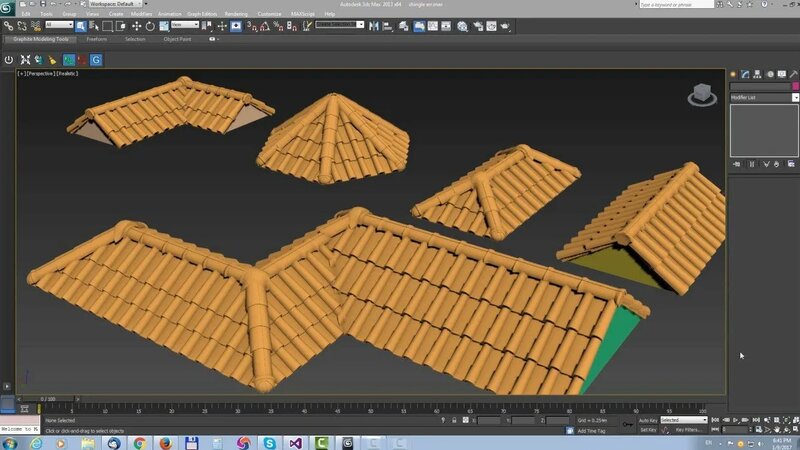This screenshot has width=800, height=450.
Task: Toggle the Angle Snap button
Action: tap(265, 26)
